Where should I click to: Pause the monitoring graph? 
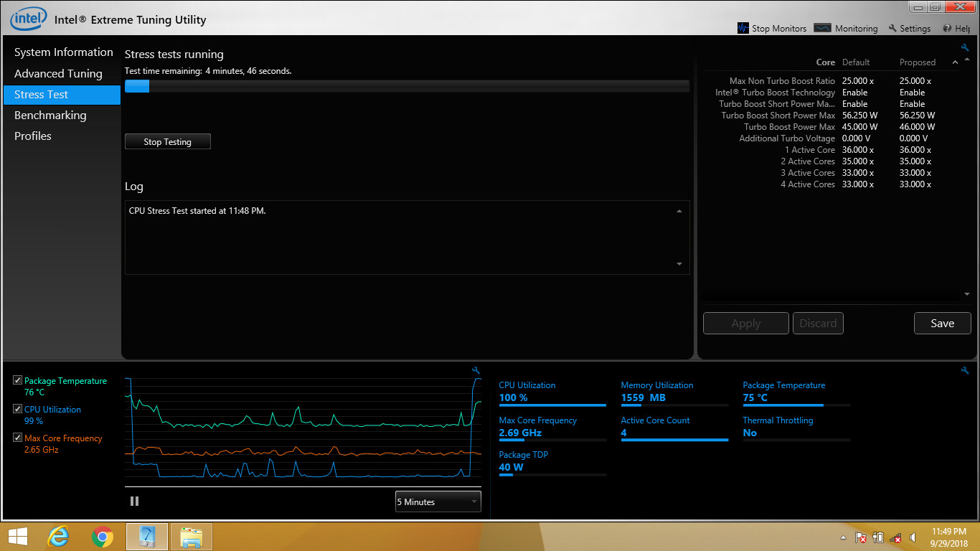point(134,501)
